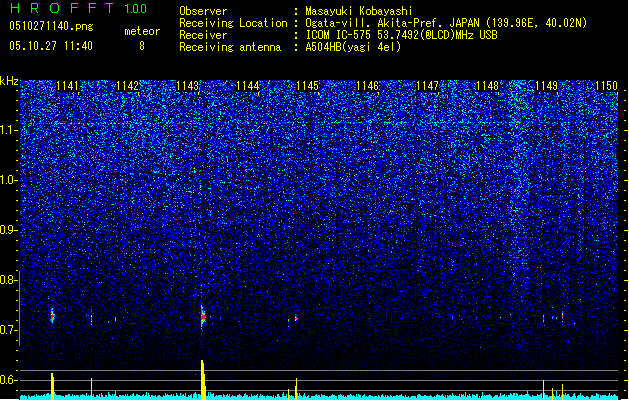
Task: Click the 1150 time marker
Action: (x=606, y=86)
